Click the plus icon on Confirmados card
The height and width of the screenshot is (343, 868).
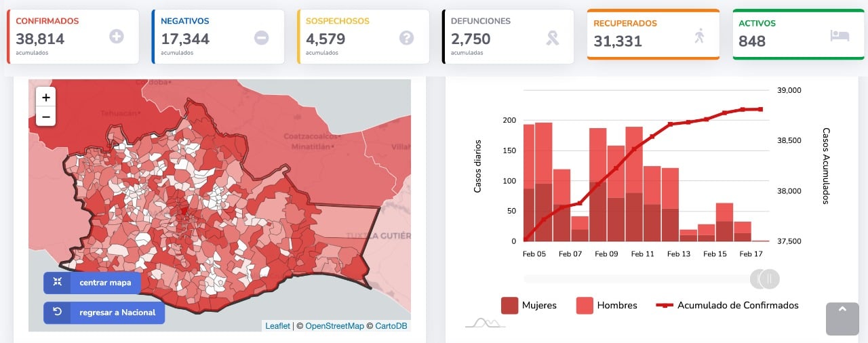117,37
